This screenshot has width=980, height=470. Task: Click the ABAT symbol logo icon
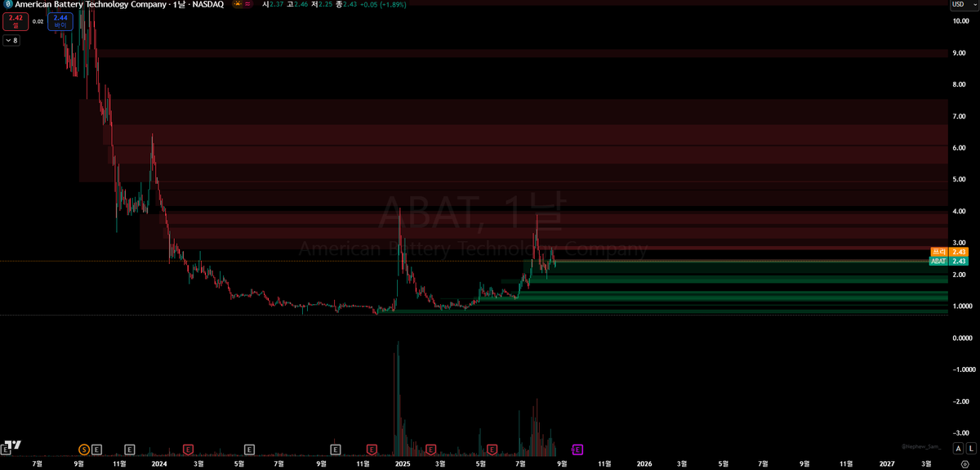click(7, 4)
